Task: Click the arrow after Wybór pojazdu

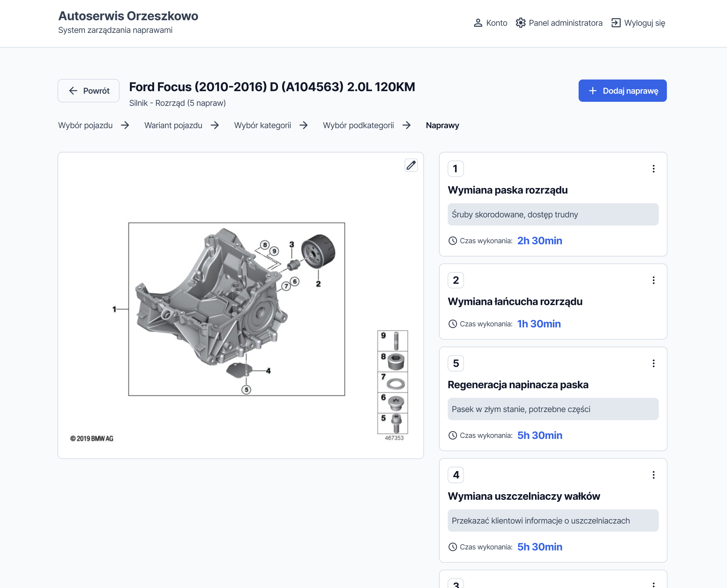Action: point(125,125)
